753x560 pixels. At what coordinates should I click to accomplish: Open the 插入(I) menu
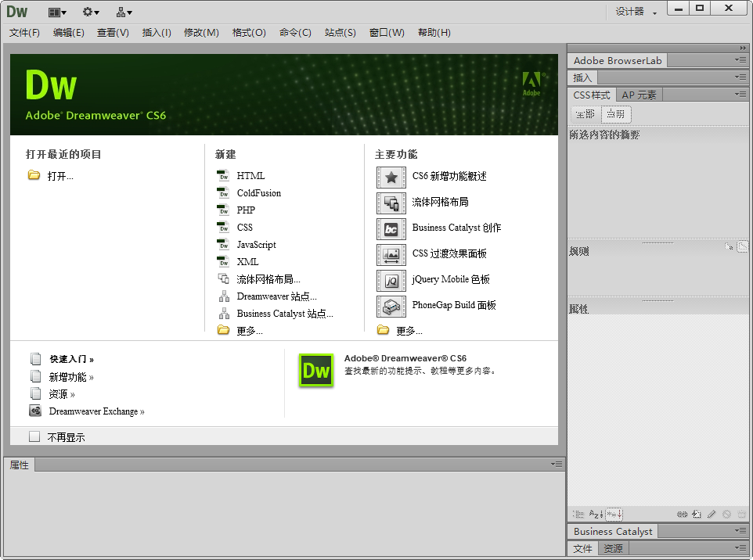click(157, 33)
